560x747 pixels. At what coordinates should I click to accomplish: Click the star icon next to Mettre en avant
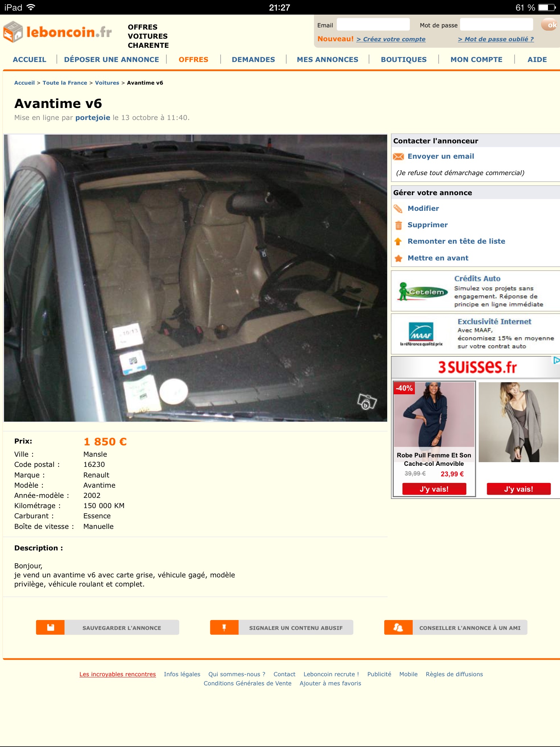tap(398, 258)
